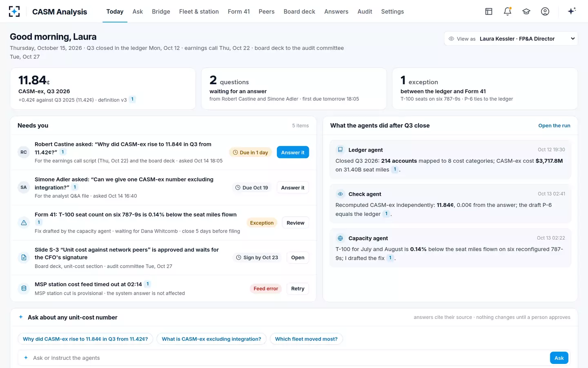This screenshot has width=588, height=368.
Task: Switch to the Ask tab
Action: (138, 11)
